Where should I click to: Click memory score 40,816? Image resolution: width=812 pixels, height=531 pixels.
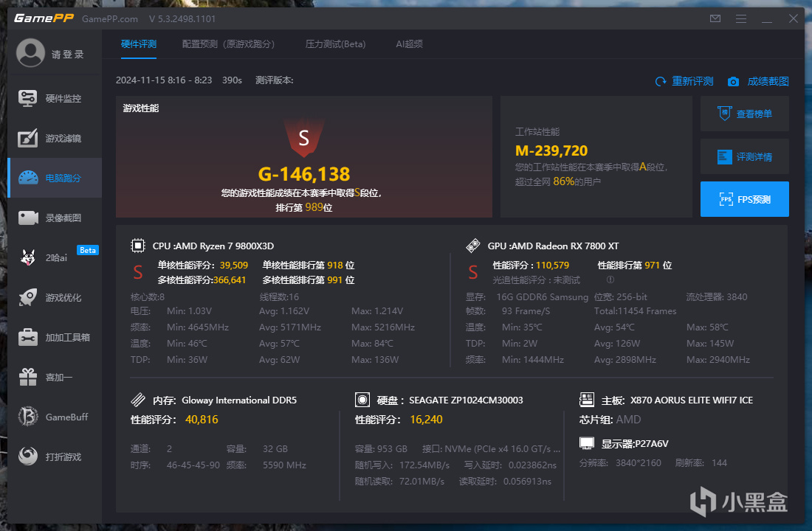pyautogui.click(x=202, y=419)
